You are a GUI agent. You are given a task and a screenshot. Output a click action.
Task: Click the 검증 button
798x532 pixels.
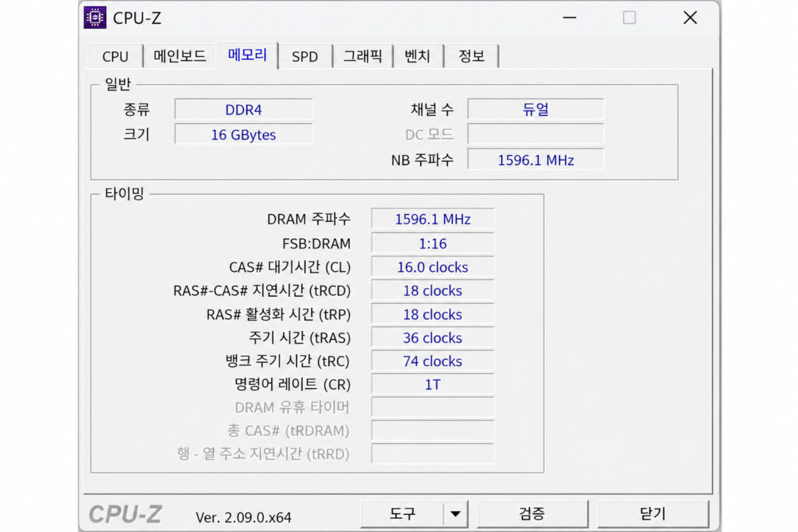532,513
